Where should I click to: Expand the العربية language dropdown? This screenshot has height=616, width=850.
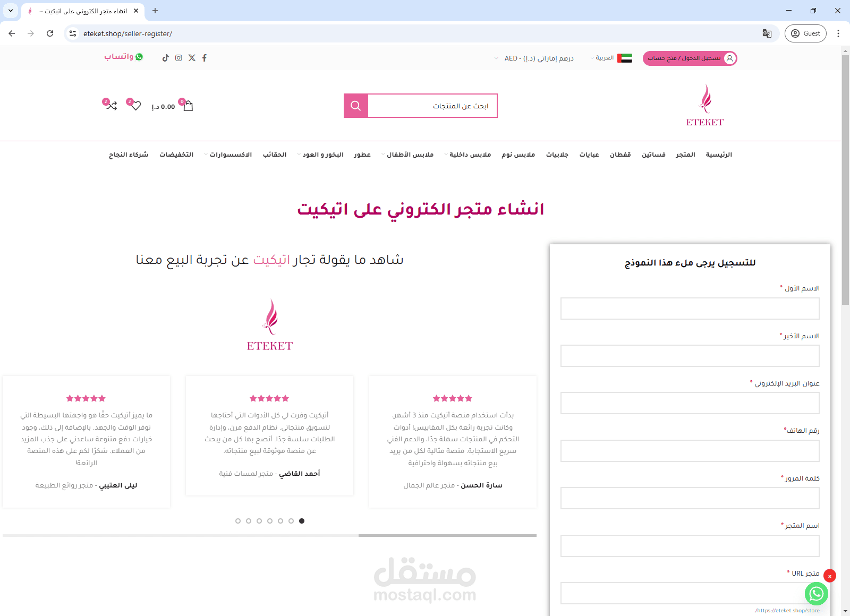[602, 58]
